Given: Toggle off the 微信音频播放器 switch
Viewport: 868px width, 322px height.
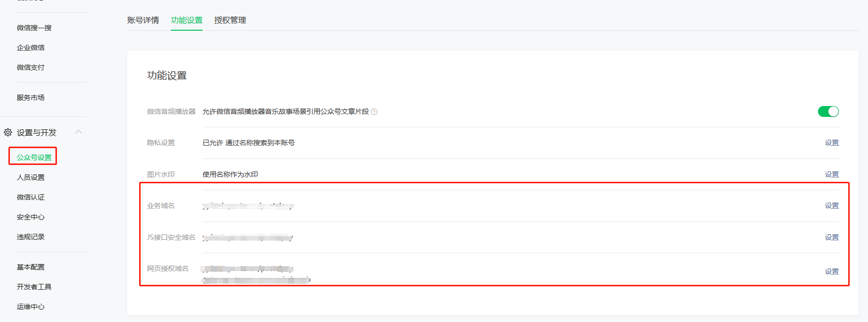Looking at the screenshot, I should 828,111.
